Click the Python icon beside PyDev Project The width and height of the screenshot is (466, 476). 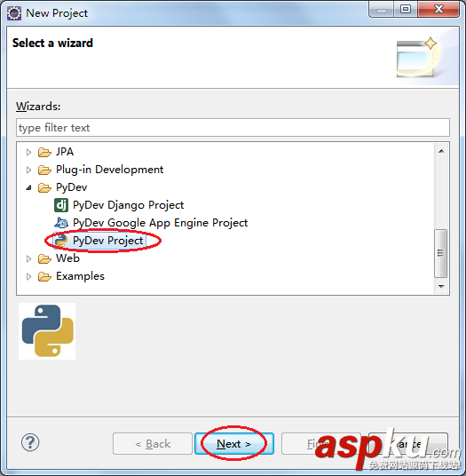click(x=61, y=241)
